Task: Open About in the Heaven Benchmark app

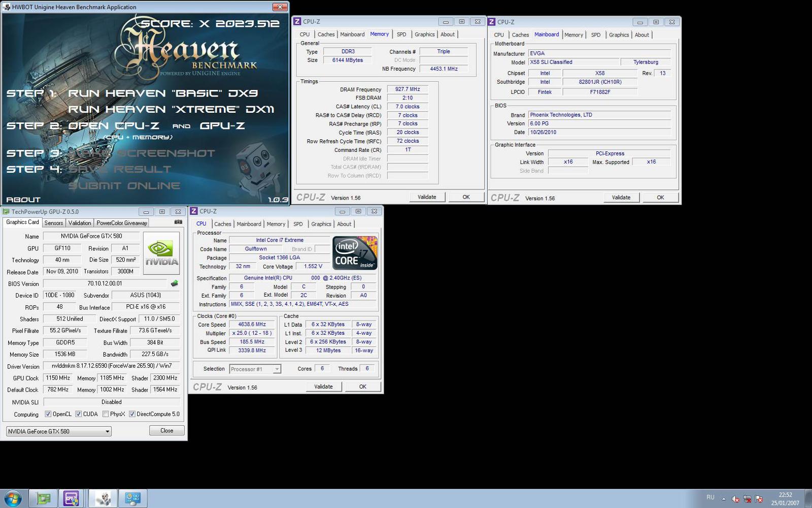Action: coord(23,200)
